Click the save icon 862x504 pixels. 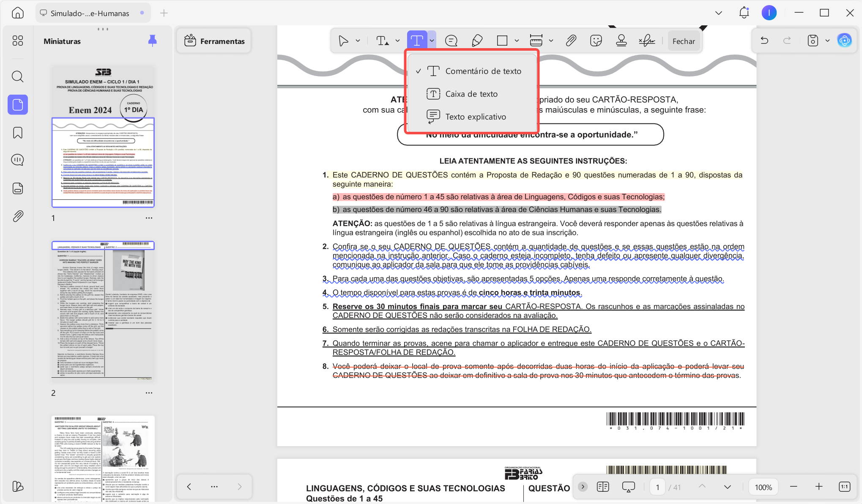[813, 41]
